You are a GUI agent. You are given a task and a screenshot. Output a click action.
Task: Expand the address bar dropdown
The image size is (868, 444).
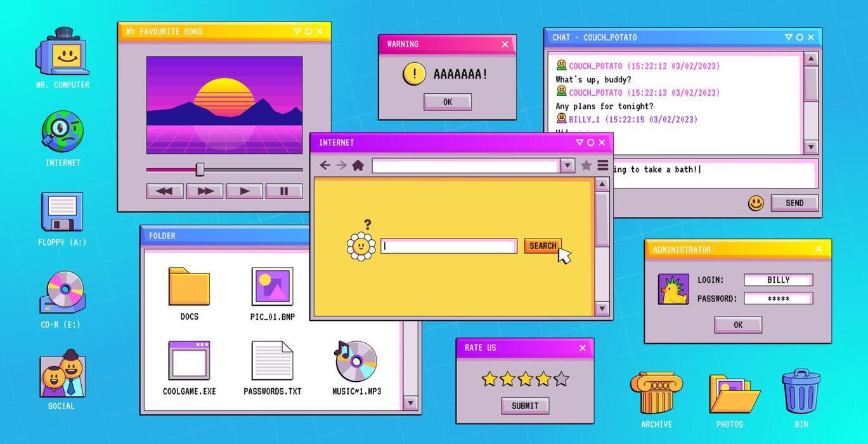pyautogui.click(x=566, y=165)
